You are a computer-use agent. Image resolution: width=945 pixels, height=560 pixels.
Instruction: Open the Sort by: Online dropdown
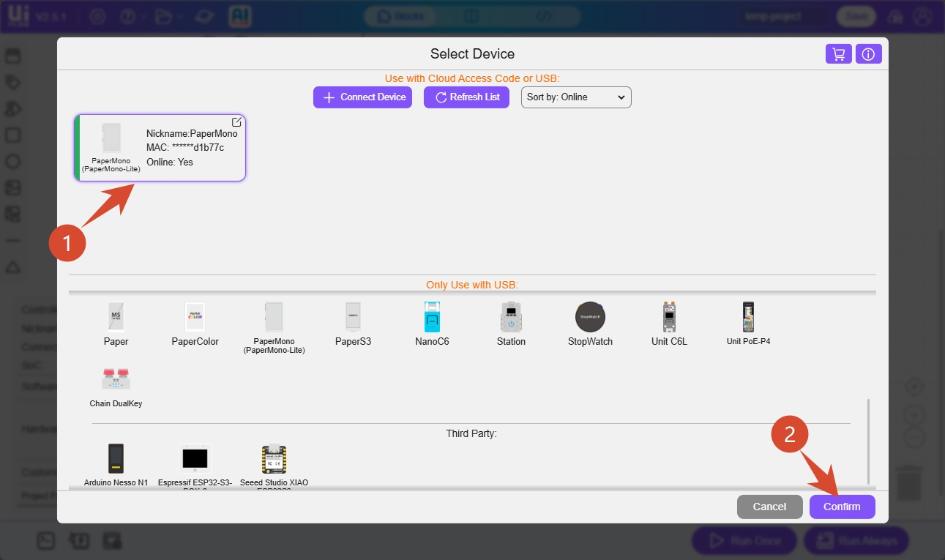coord(576,97)
